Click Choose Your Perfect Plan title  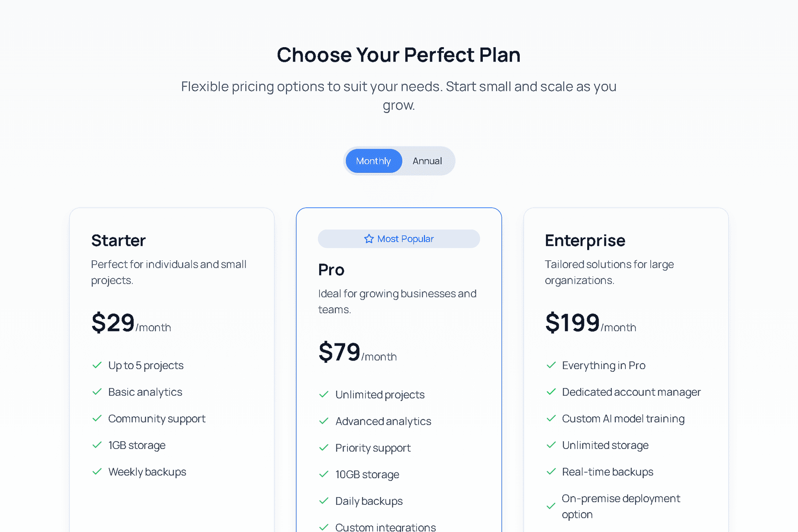[x=399, y=55]
